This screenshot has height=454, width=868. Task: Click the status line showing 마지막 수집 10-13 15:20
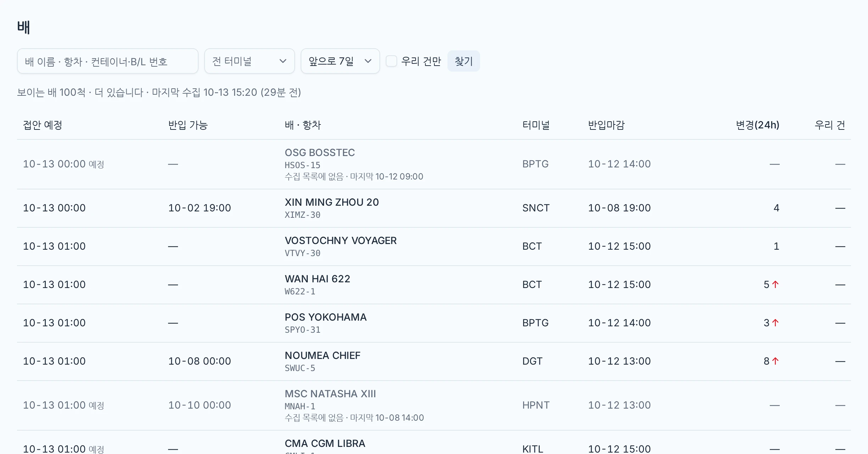pos(159,92)
